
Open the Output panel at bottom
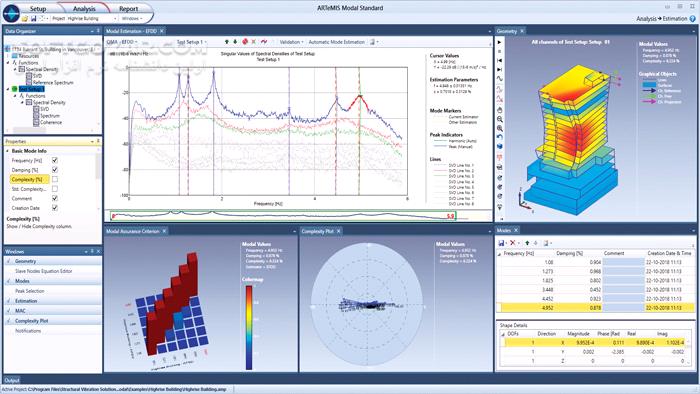click(x=12, y=380)
